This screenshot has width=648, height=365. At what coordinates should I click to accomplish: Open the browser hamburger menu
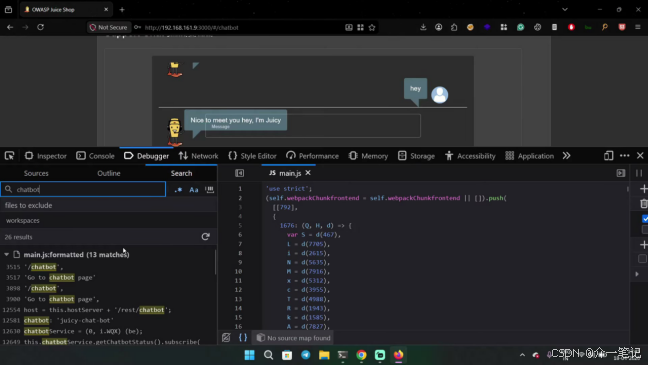[638, 27]
